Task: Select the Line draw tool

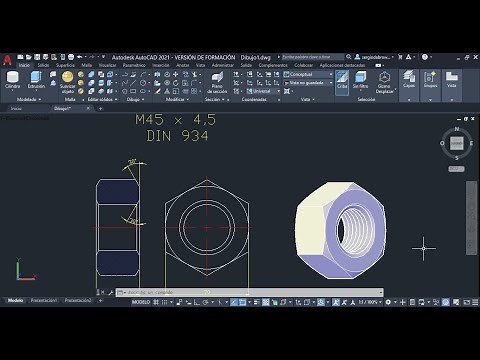Action: (x=133, y=83)
